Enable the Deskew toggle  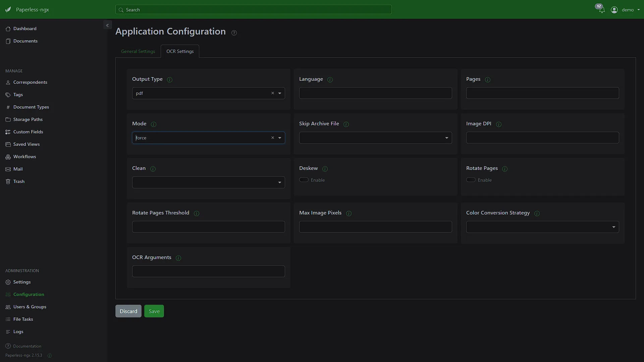pyautogui.click(x=304, y=180)
